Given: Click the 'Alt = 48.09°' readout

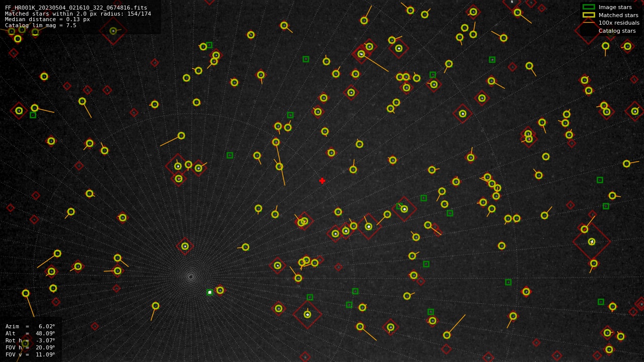Looking at the screenshot, I should pos(30,333).
